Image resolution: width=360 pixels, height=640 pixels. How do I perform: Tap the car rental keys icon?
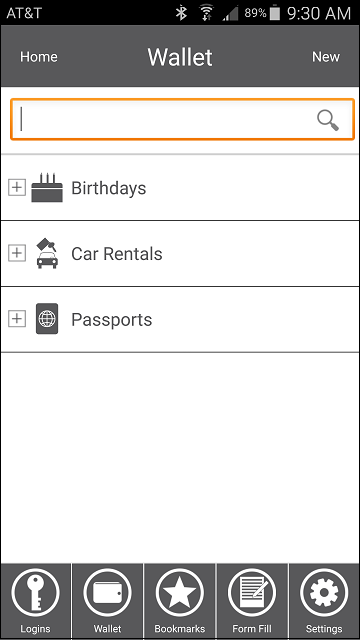pos(47,253)
